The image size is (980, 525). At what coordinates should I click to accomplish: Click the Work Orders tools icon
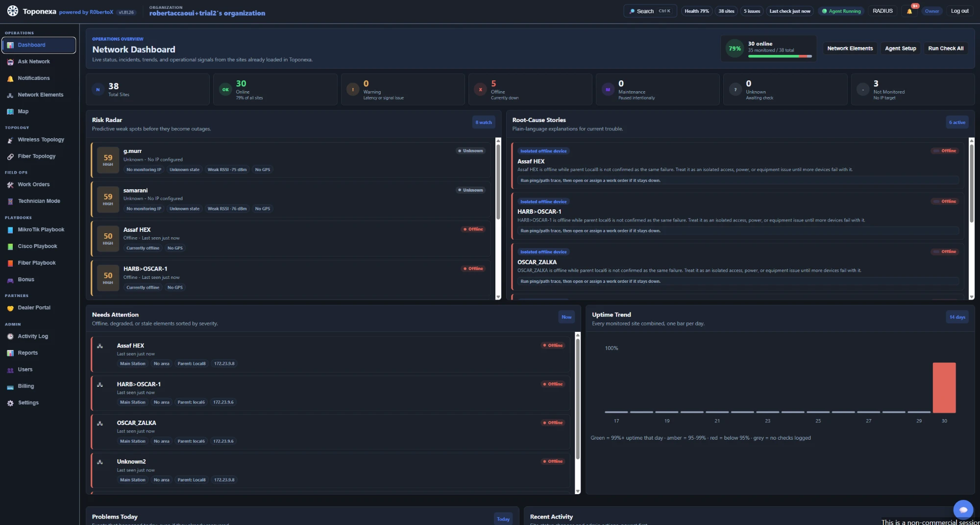click(10, 185)
